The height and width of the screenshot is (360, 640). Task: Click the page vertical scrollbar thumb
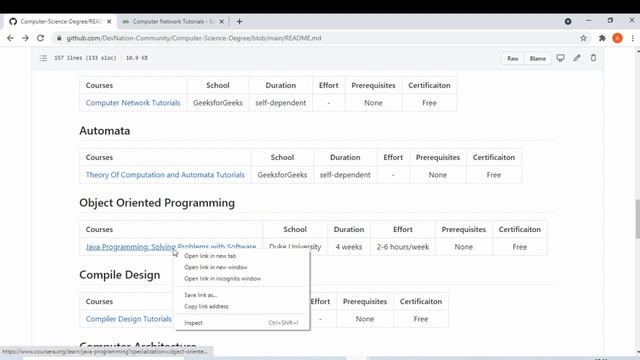pos(638,219)
